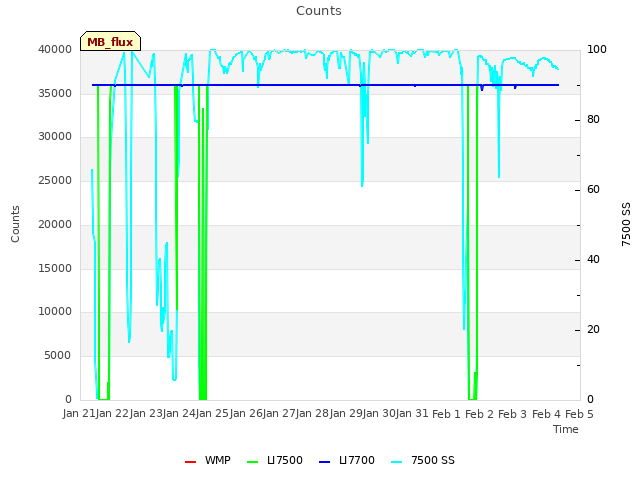
Task: Click the Feb 3 date tick label
Action: [513, 414]
